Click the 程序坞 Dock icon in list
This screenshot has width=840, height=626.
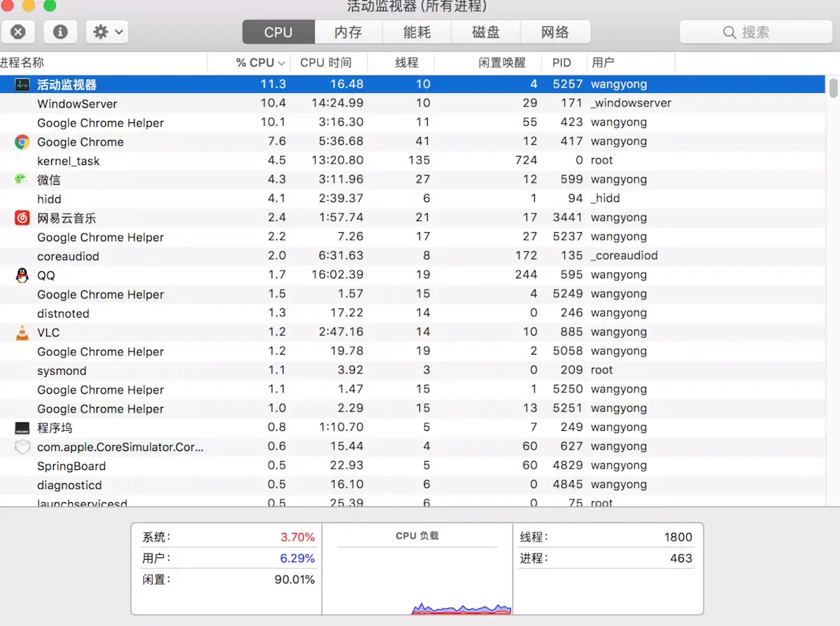22,428
